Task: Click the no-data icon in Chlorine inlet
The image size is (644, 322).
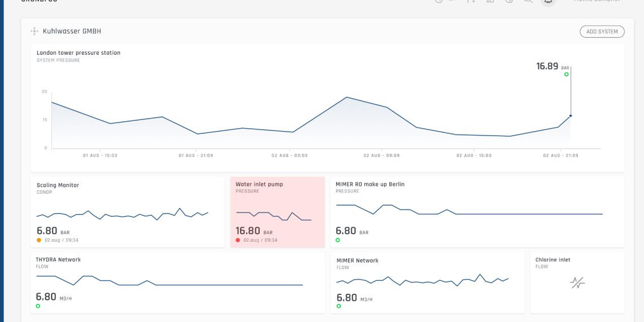Action: 577,282
